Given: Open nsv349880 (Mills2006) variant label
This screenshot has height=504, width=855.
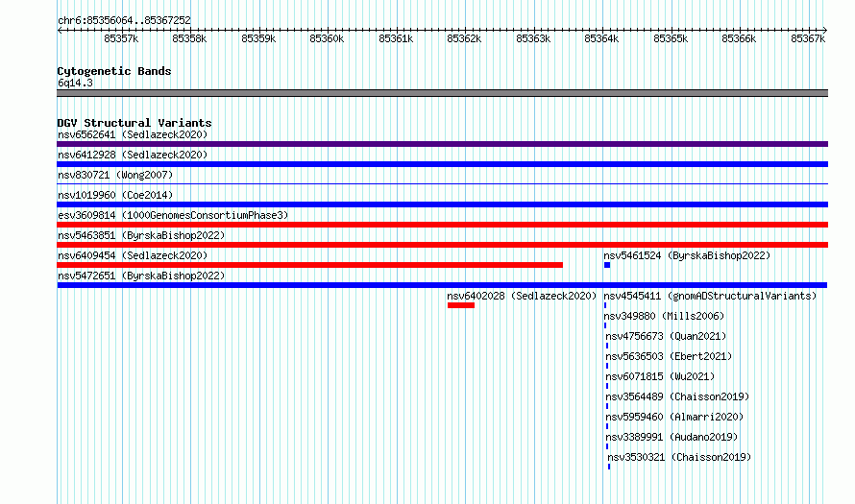Looking at the screenshot, I should (664, 316).
